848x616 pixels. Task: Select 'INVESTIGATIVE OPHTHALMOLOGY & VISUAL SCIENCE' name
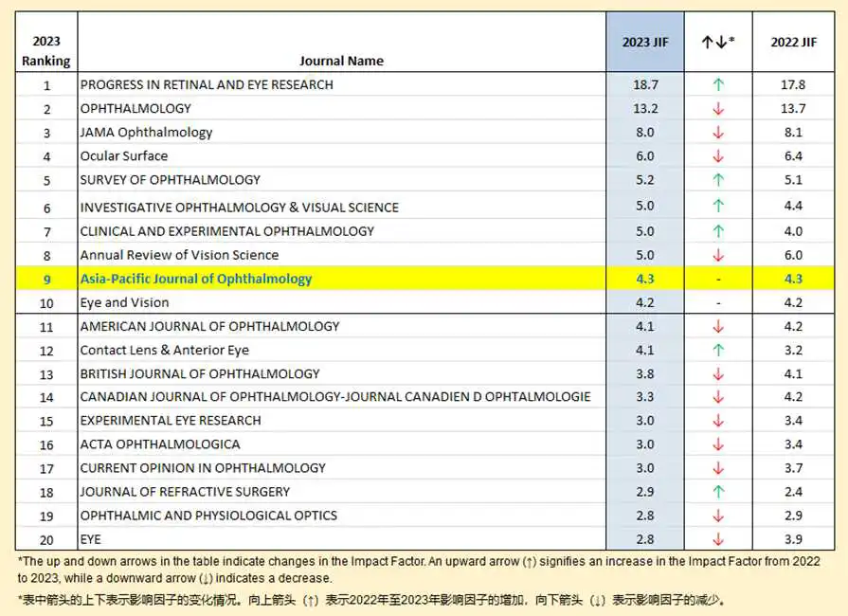[x=240, y=208]
